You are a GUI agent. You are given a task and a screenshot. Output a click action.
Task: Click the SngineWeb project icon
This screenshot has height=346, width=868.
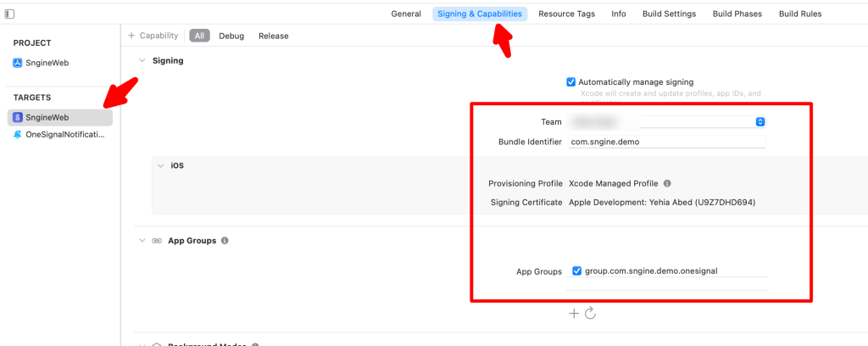click(17, 63)
